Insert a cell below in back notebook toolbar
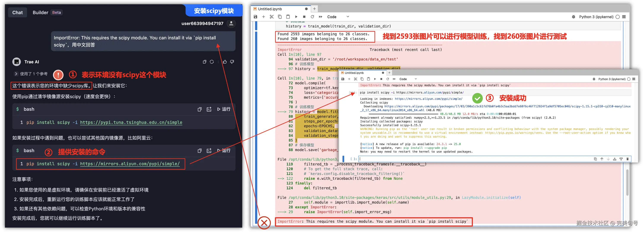This screenshot has width=644, height=232. pos(263,17)
